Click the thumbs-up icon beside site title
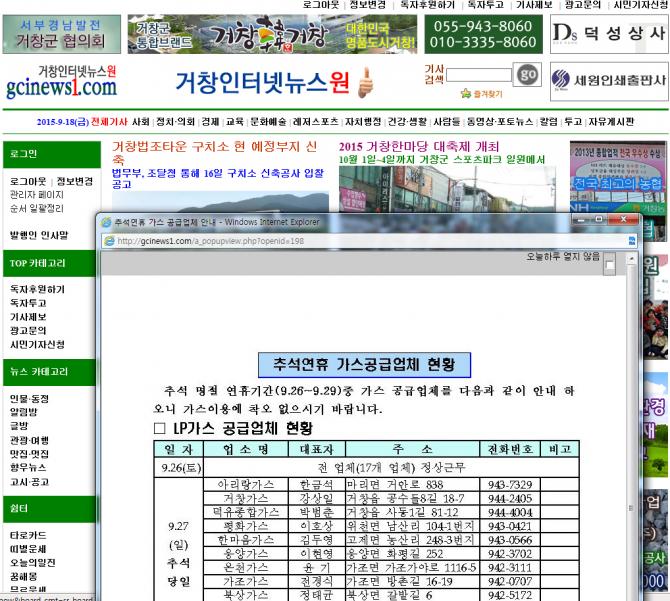 click(365, 82)
